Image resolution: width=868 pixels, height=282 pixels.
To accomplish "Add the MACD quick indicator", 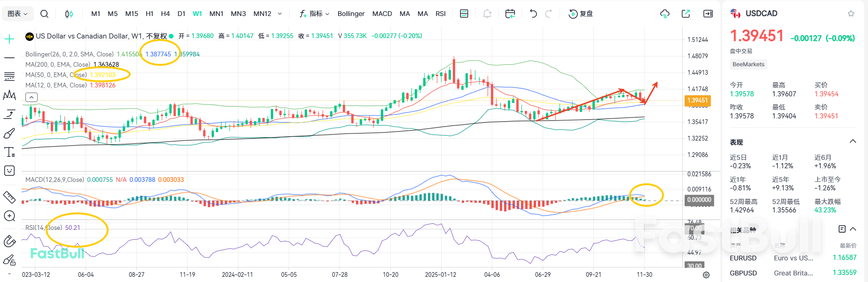I will pos(382,14).
